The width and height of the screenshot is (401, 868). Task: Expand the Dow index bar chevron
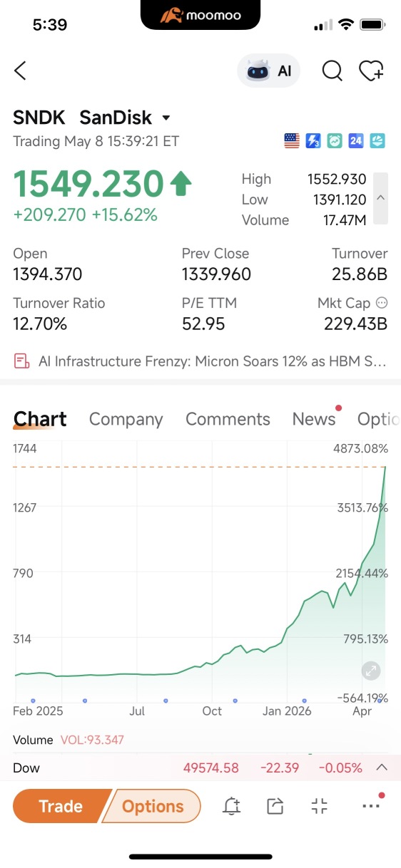coord(381,768)
